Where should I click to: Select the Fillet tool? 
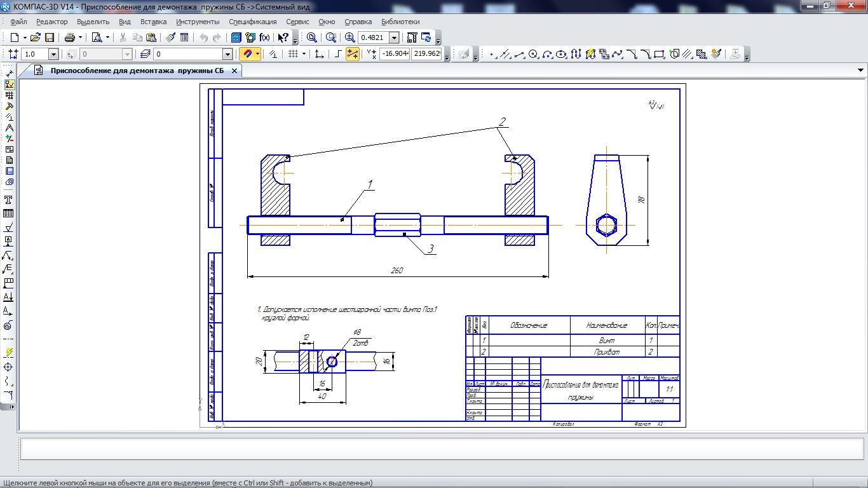coord(646,55)
